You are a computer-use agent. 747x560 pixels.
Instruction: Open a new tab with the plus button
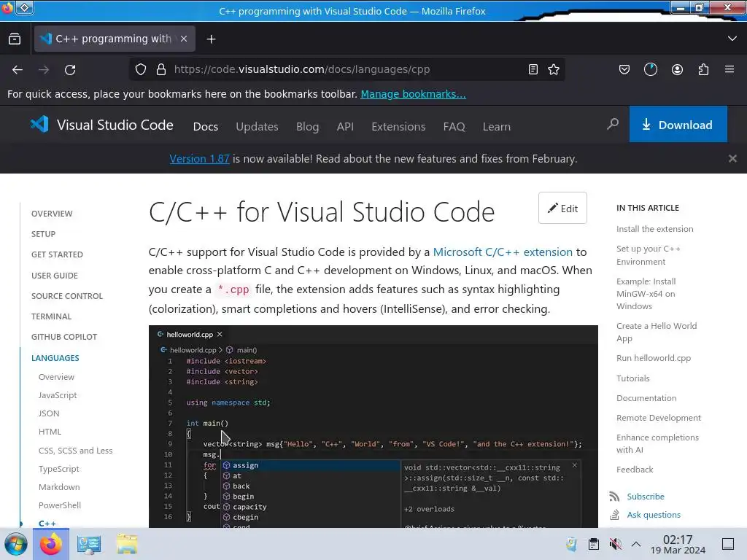[211, 39]
